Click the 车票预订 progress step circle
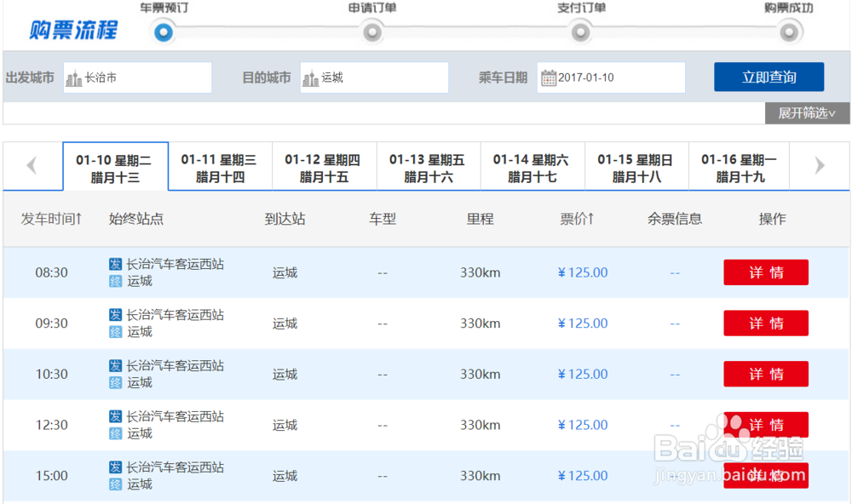The height and width of the screenshot is (504, 852). (162, 31)
